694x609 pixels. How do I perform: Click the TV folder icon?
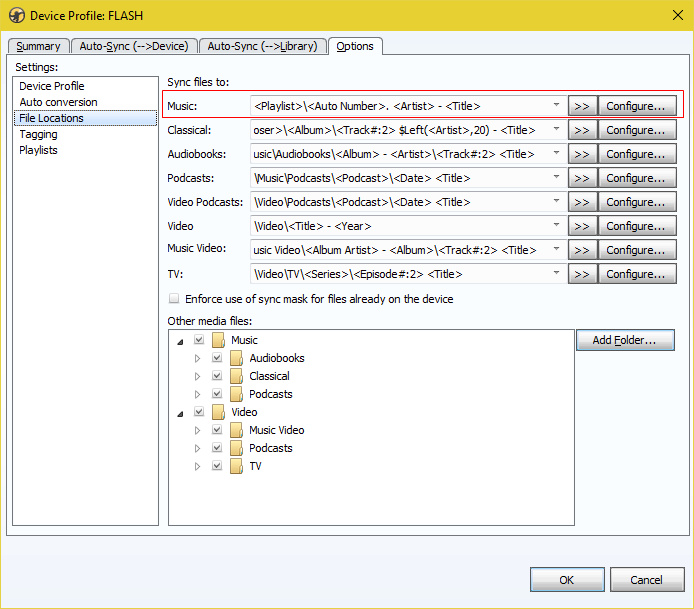237,466
